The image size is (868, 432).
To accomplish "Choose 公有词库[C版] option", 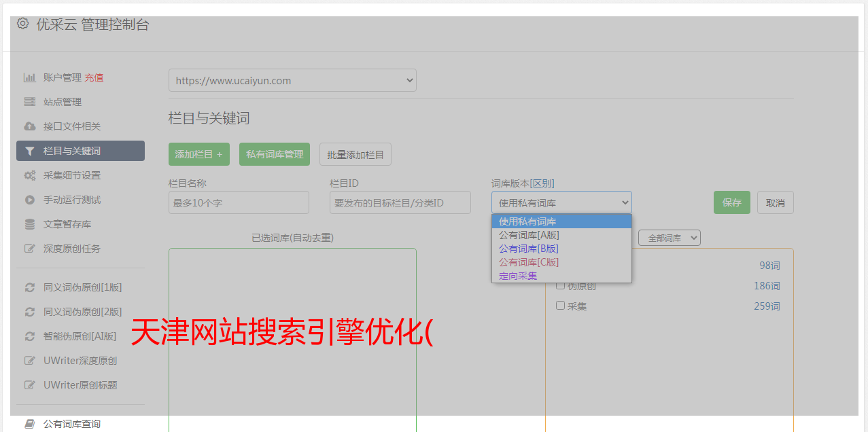I will tap(561, 262).
